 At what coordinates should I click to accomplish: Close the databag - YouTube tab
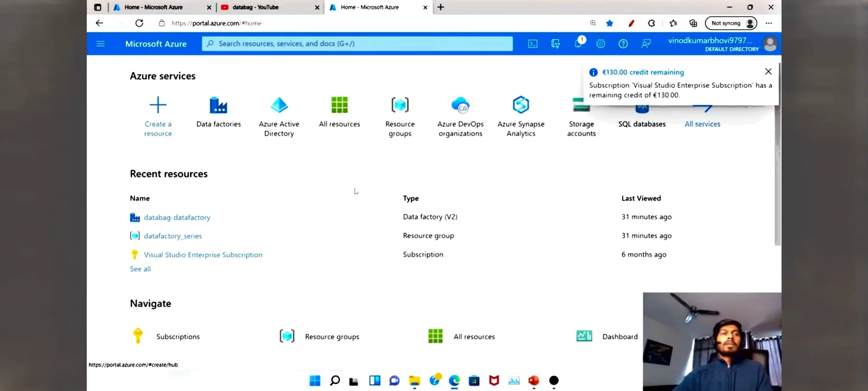(x=317, y=7)
